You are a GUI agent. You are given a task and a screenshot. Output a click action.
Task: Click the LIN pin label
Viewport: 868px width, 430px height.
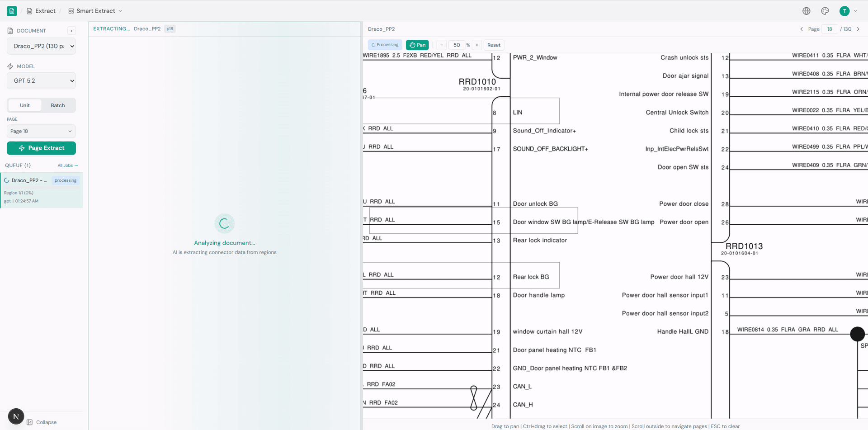tap(518, 113)
